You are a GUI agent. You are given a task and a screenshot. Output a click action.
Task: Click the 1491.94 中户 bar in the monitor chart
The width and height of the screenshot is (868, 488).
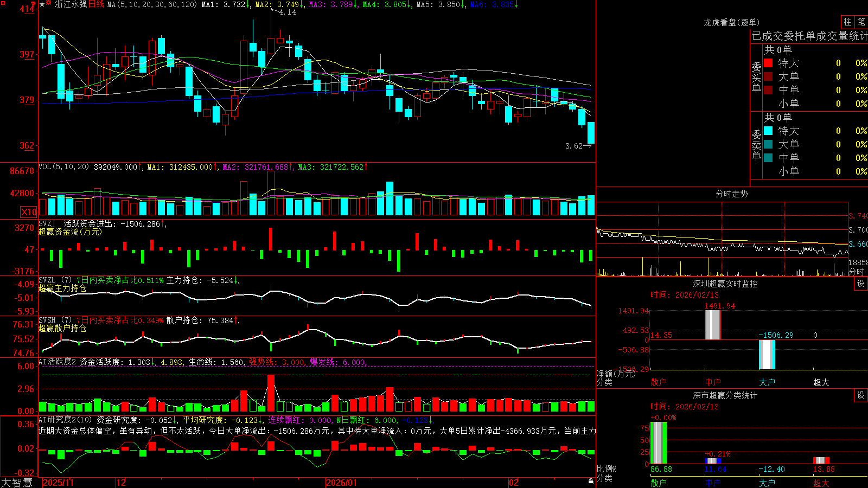tap(712, 325)
